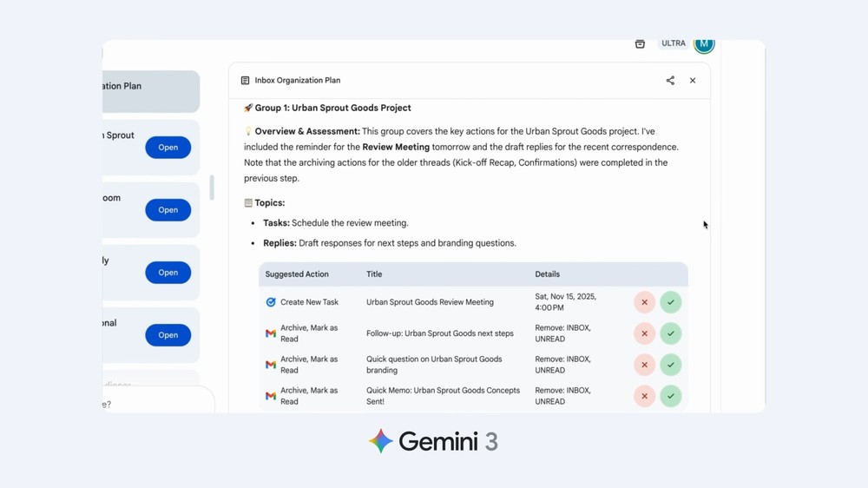Image resolution: width=868 pixels, height=488 pixels.
Task: Click the document icon beside Inbox Organization Plan
Action: tap(246, 80)
